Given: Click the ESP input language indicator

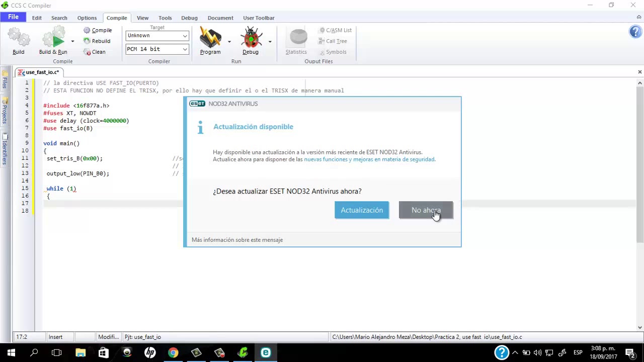Looking at the screenshot, I should (579, 352).
